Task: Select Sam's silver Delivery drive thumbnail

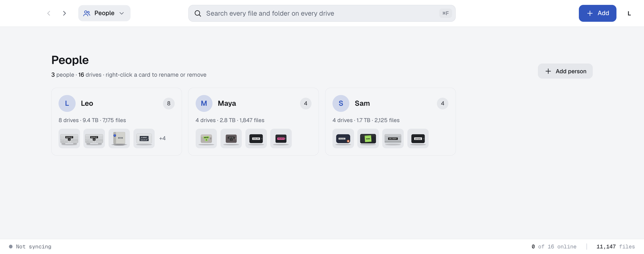Action: [393, 138]
